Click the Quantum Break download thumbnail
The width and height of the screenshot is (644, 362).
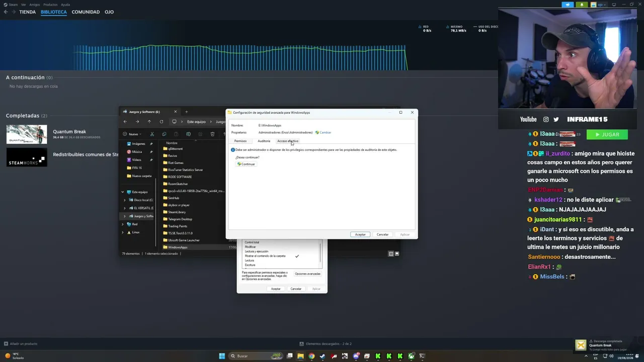coord(27,134)
